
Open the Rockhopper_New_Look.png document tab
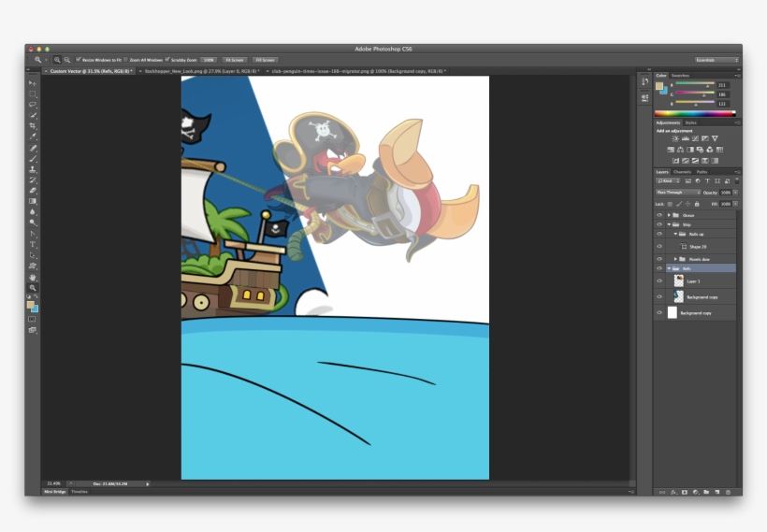pyautogui.click(x=201, y=71)
